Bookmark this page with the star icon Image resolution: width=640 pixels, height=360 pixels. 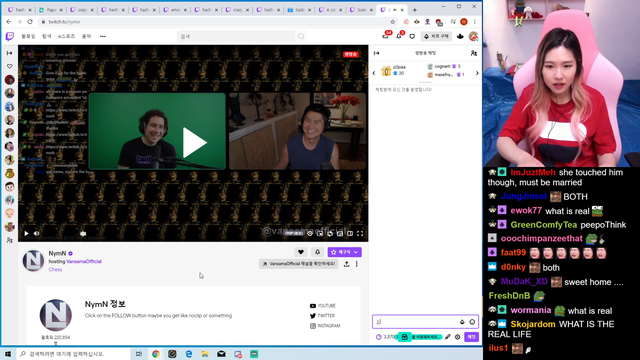pos(393,22)
